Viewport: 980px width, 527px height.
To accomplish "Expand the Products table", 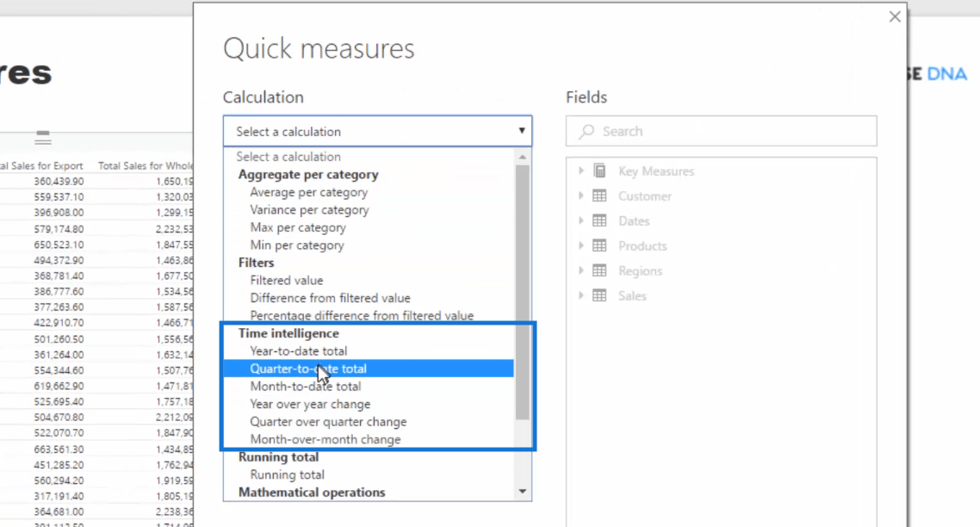I will (x=580, y=245).
